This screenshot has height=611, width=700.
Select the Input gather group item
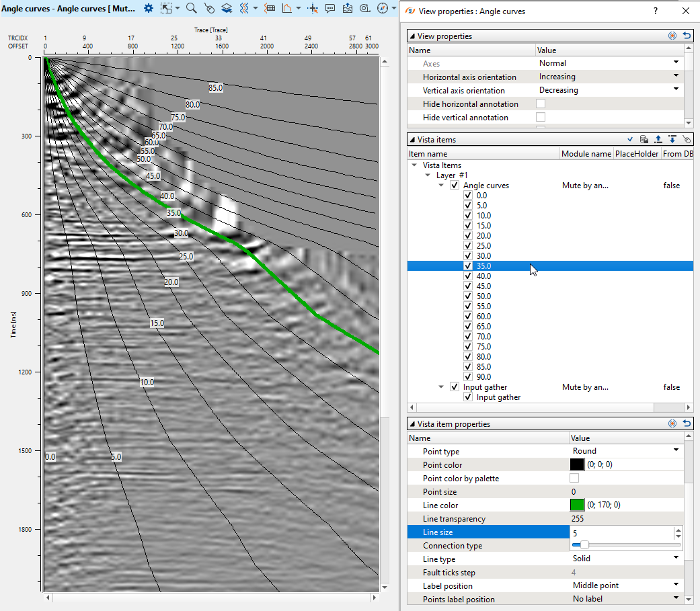coord(485,387)
